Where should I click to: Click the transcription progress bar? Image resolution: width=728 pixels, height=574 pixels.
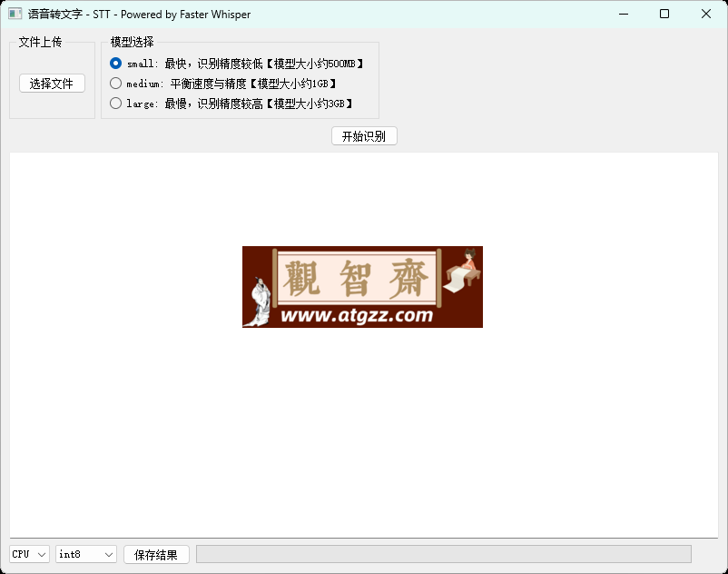click(443, 554)
